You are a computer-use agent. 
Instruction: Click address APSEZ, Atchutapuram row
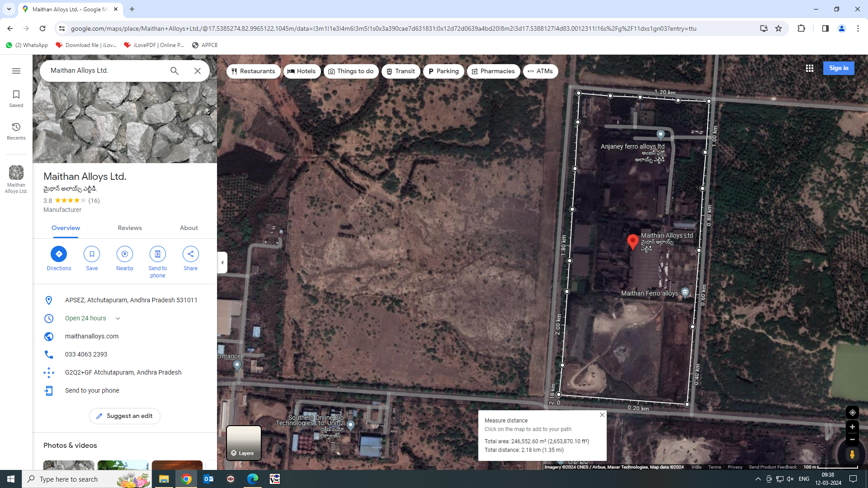(125, 300)
